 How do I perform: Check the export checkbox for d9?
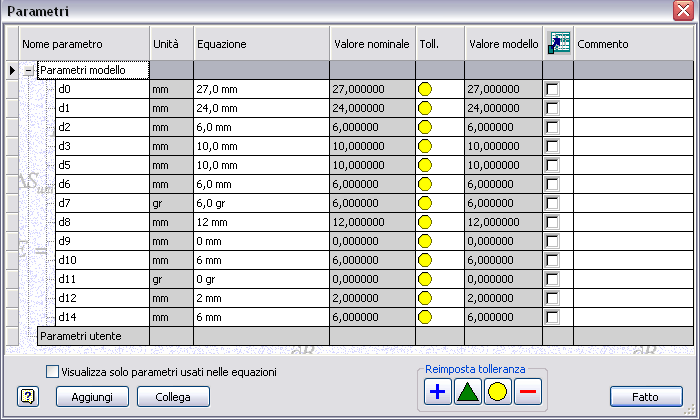click(x=552, y=241)
